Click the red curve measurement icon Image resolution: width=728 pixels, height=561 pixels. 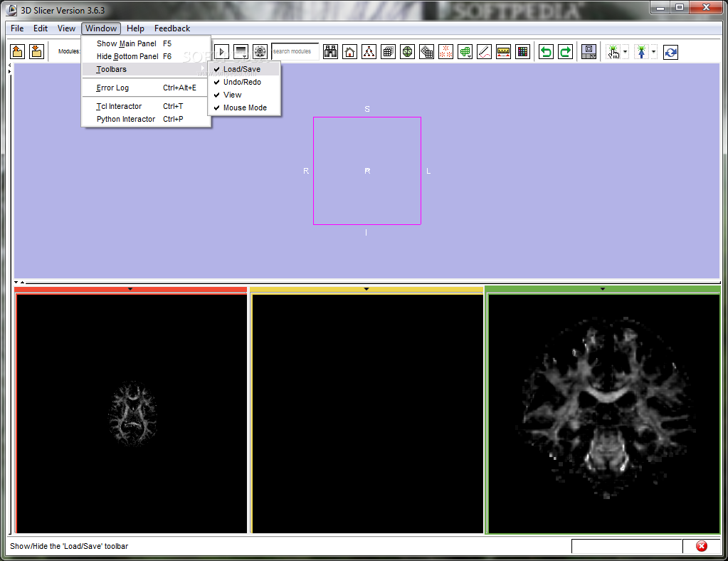pos(484,51)
